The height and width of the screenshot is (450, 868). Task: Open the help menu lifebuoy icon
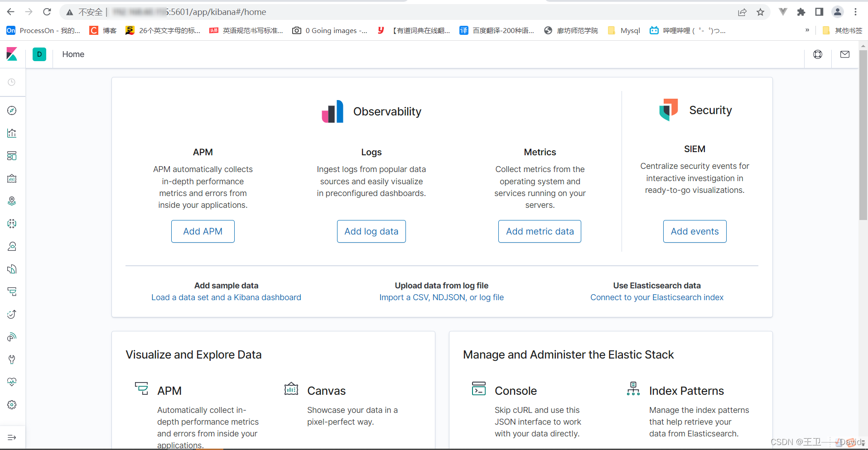pyautogui.click(x=818, y=54)
